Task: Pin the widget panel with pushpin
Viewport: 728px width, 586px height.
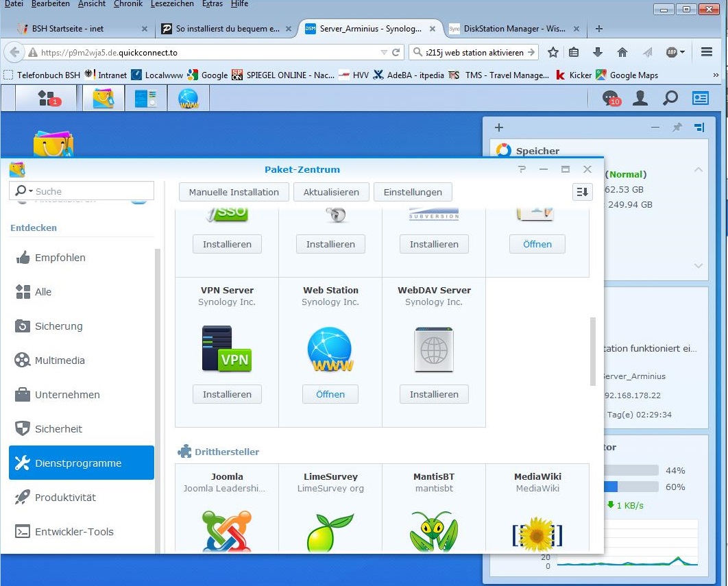Action: (677, 127)
